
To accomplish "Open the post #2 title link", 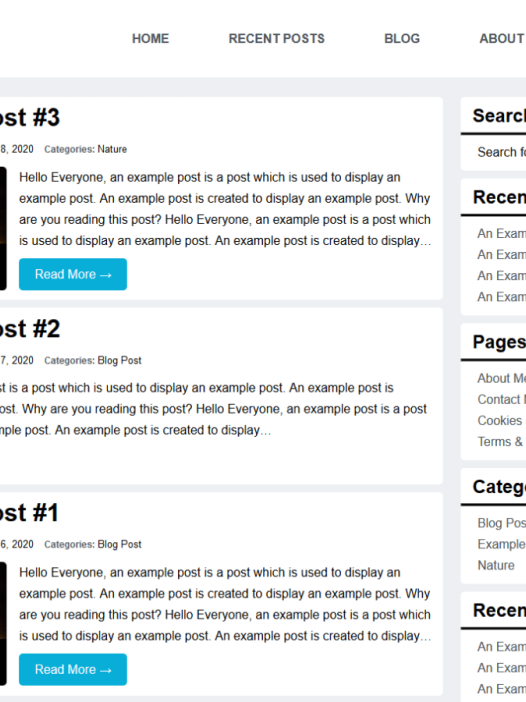I will pyautogui.click(x=30, y=329).
